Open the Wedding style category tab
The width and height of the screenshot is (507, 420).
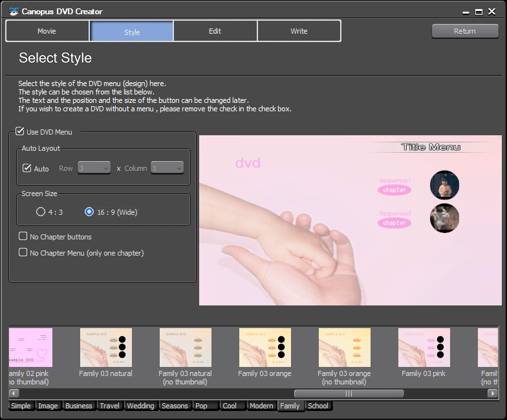[x=140, y=406]
